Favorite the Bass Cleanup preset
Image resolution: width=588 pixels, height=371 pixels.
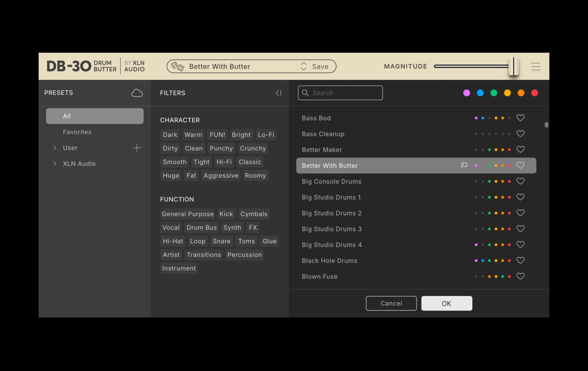(520, 133)
